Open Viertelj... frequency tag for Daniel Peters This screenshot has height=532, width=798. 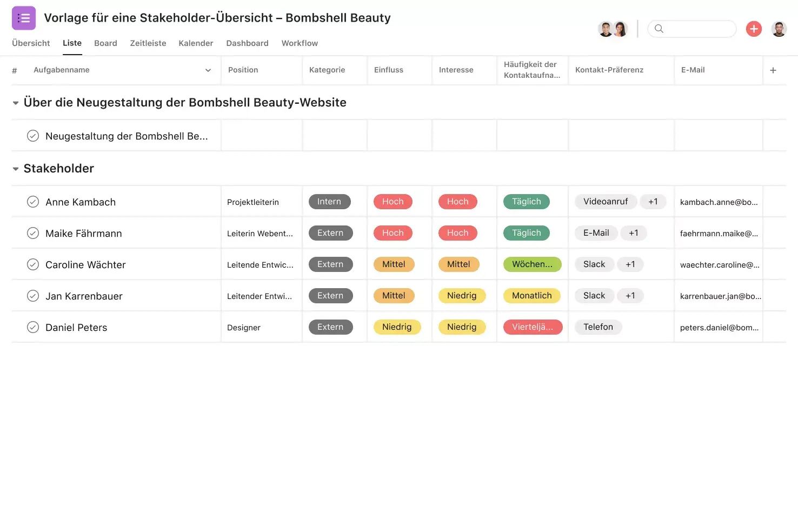(x=533, y=327)
